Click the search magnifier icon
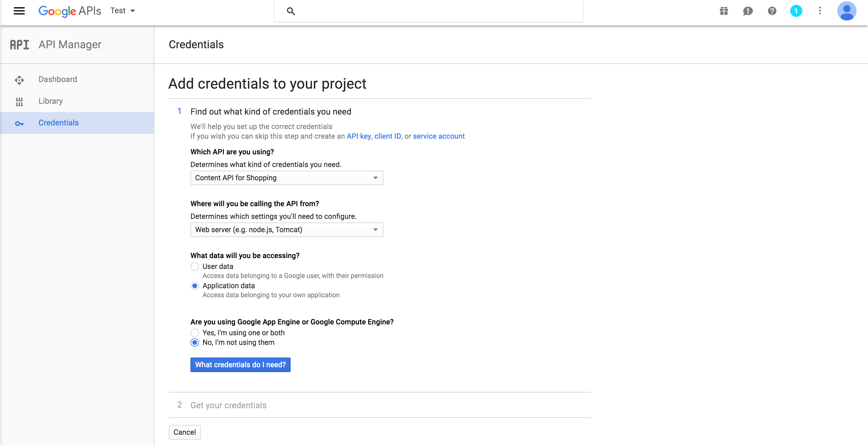Screen dimensions: 868x445 click(291, 11)
